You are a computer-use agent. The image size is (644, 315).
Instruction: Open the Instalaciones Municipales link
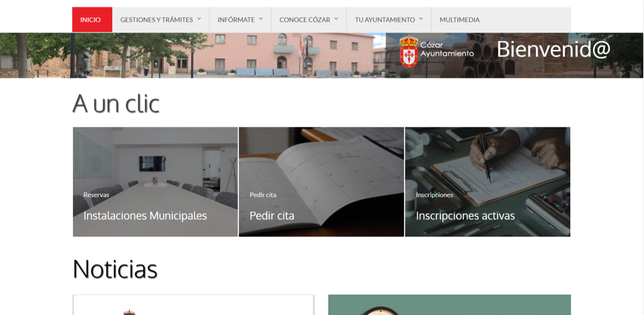[145, 216]
